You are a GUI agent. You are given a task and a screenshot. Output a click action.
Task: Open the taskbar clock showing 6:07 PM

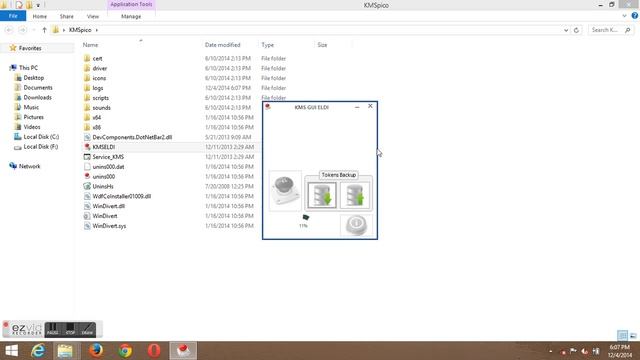(620, 351)
